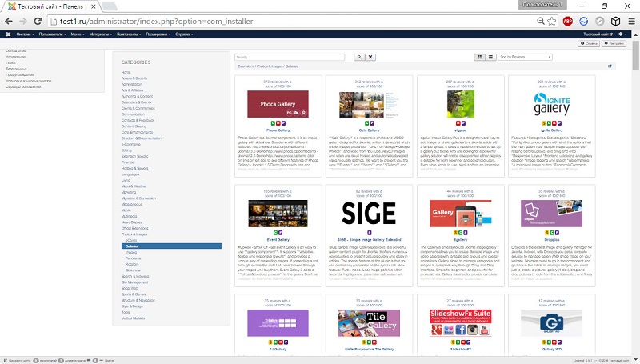640x364 pixels.
Task: Click the Event Gallery title link
Action: tap(278, 239)
